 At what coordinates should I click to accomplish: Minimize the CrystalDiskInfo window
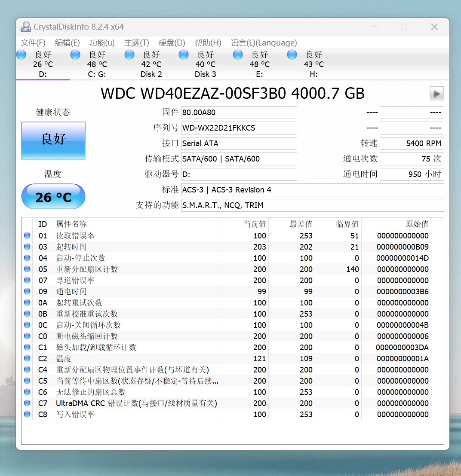point(375,27)
